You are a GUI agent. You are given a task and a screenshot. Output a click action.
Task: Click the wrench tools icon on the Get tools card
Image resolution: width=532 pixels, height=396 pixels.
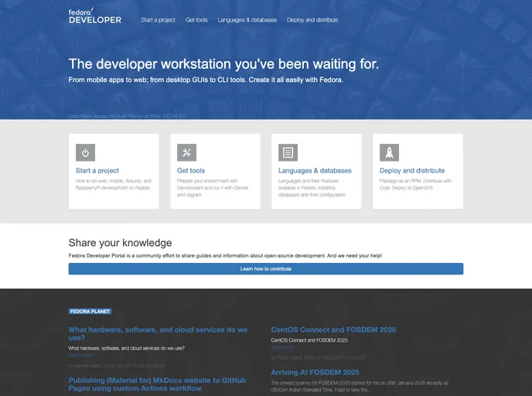tap(186, 152)
